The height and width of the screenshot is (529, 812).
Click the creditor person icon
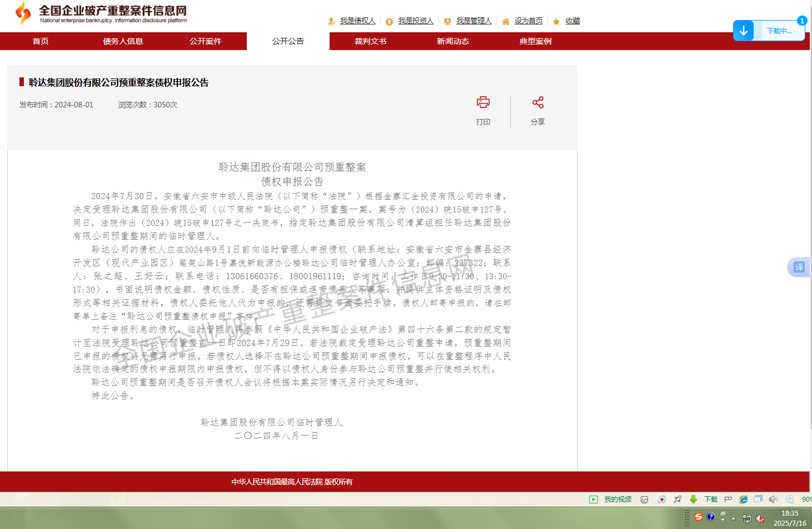[332, 21]
